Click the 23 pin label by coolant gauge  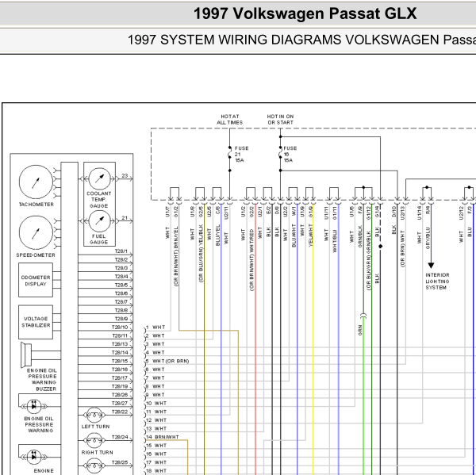(x=125, y=175)
